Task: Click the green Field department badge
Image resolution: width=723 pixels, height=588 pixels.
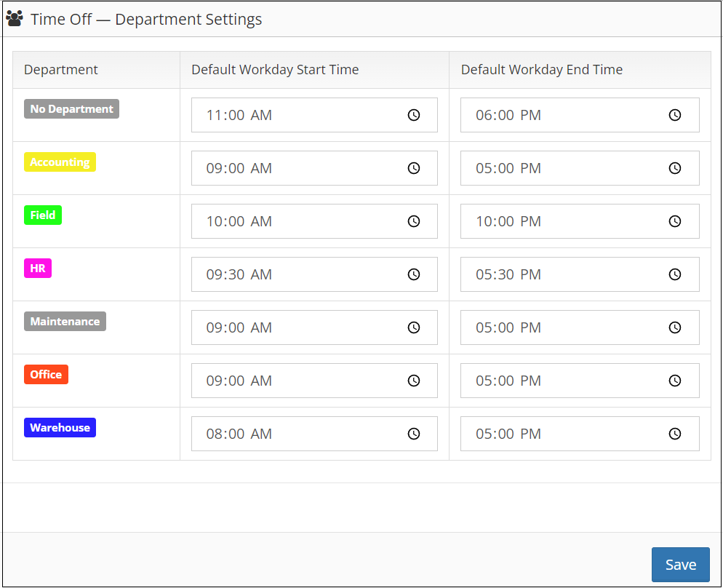Action: point(42,215)
